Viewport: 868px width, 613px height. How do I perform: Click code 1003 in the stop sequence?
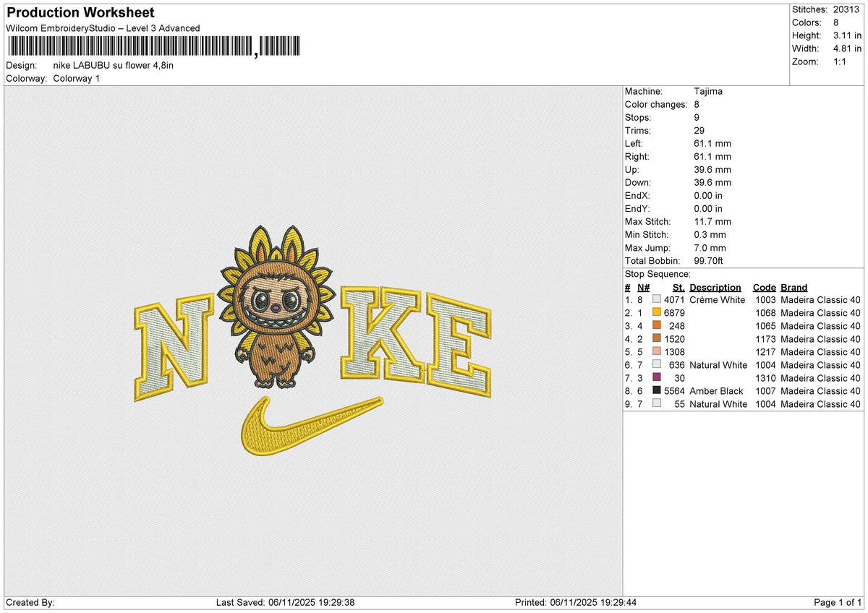point(766,299)
